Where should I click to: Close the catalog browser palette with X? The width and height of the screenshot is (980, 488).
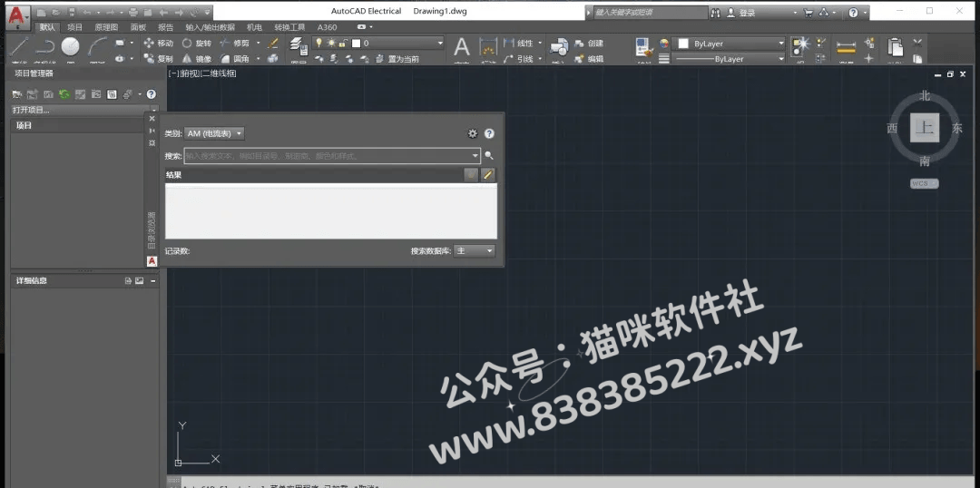tap(152, 118)
